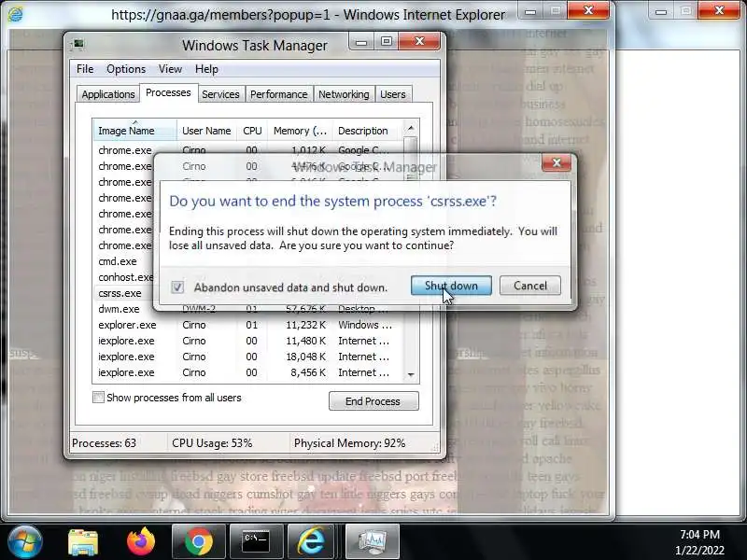Screen dimensions: 747x560
Task: Sort processes by CPU column header
Action: 252,131
